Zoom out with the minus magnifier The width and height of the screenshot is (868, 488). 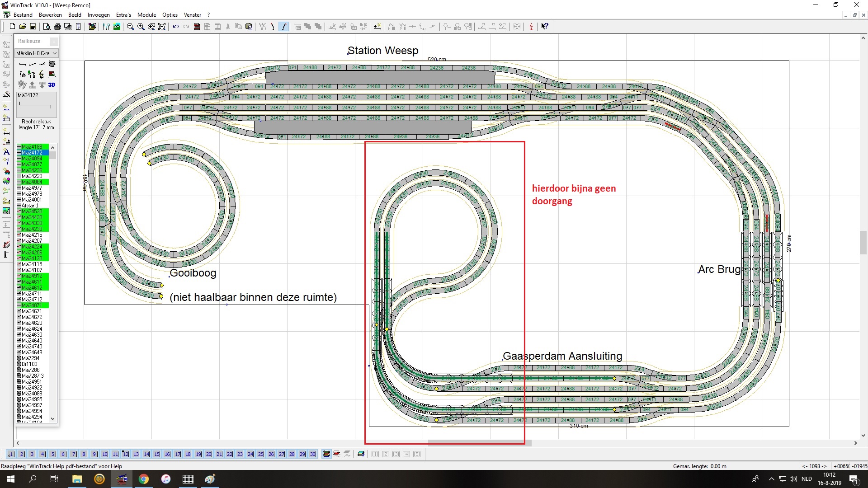pos(130,27)
